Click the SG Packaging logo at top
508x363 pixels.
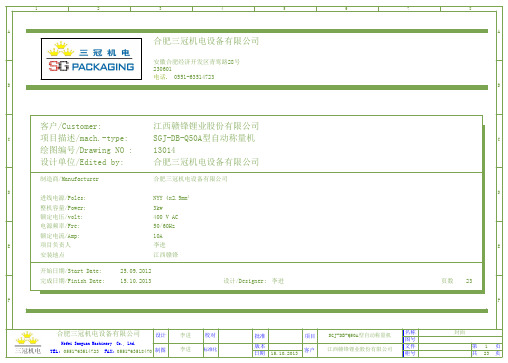point(91,59)
